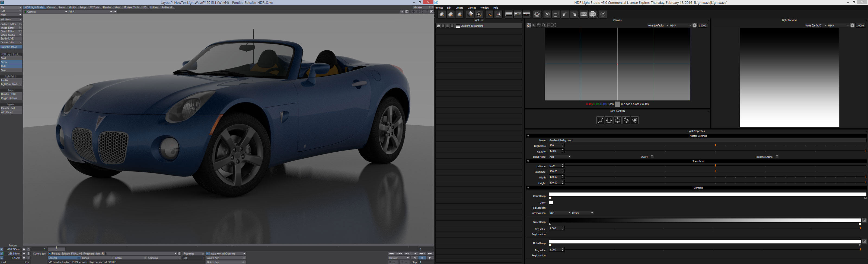Screen dimensions: 868x264
Task: Switch to the Octane tab in LightWave
Action: pyautogui.click(x=51, y=7)
